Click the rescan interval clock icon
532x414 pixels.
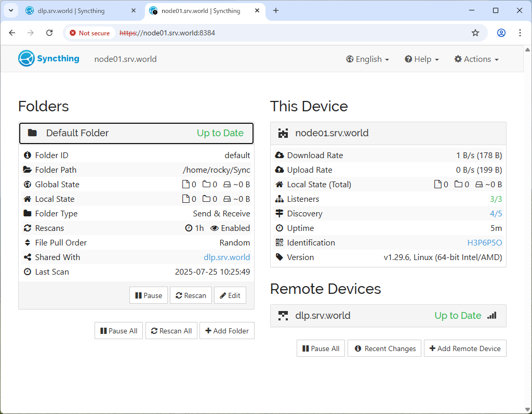(189, 228)
